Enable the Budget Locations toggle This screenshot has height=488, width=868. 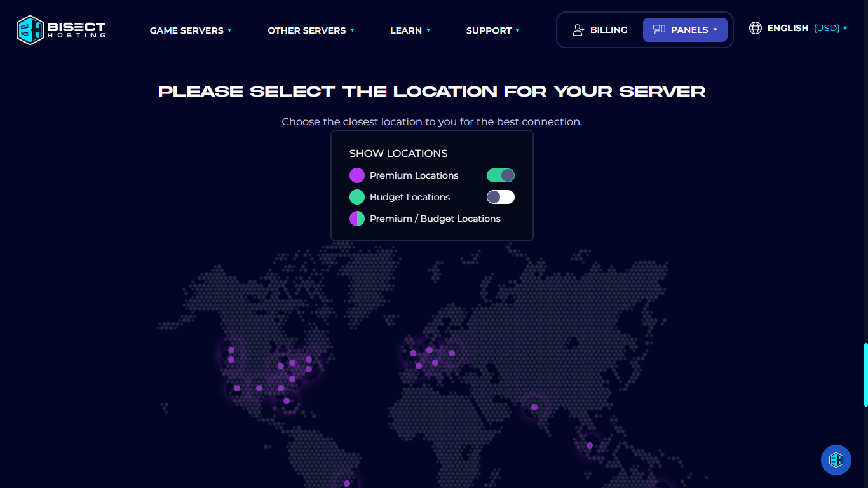[x=501, y=197]
